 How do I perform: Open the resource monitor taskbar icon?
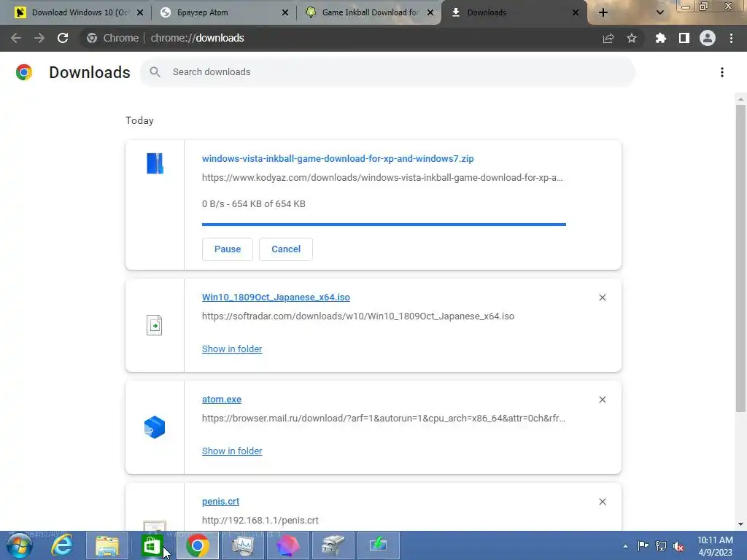tap(242, 545)
